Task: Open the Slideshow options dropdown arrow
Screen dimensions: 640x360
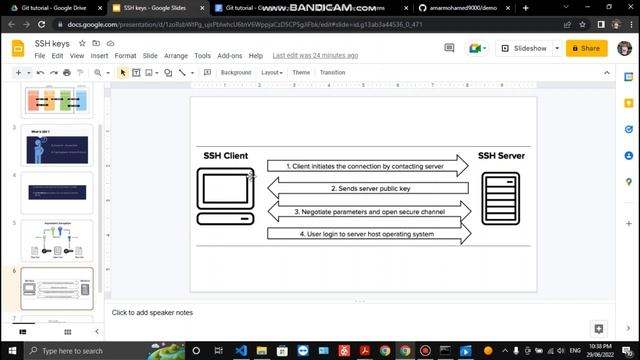Action: 557,48
